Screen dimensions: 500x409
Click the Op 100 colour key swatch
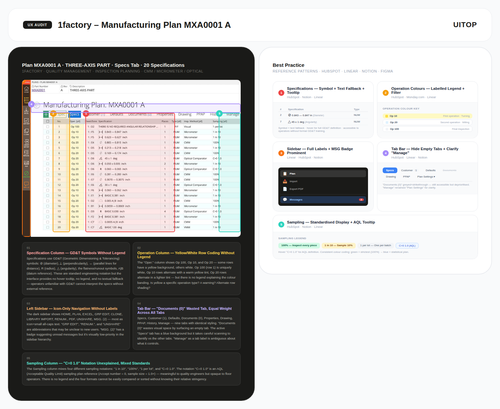(x=387, y=129)
